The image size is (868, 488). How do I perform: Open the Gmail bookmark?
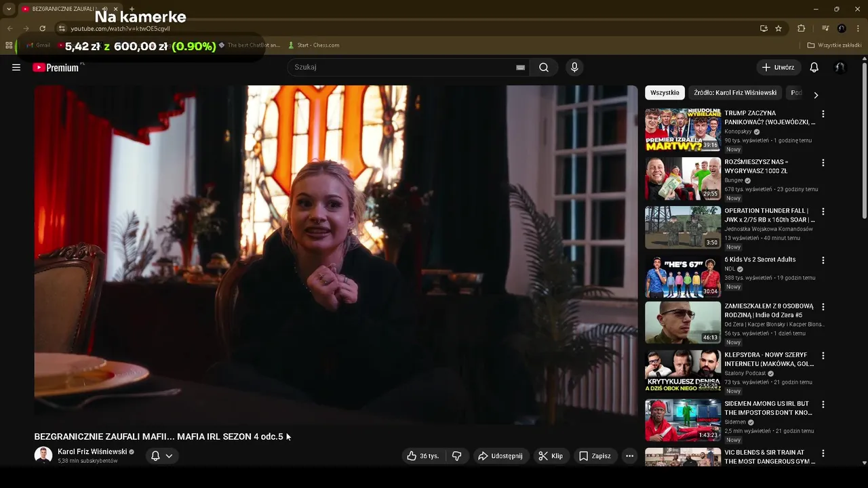pos(38,45)
